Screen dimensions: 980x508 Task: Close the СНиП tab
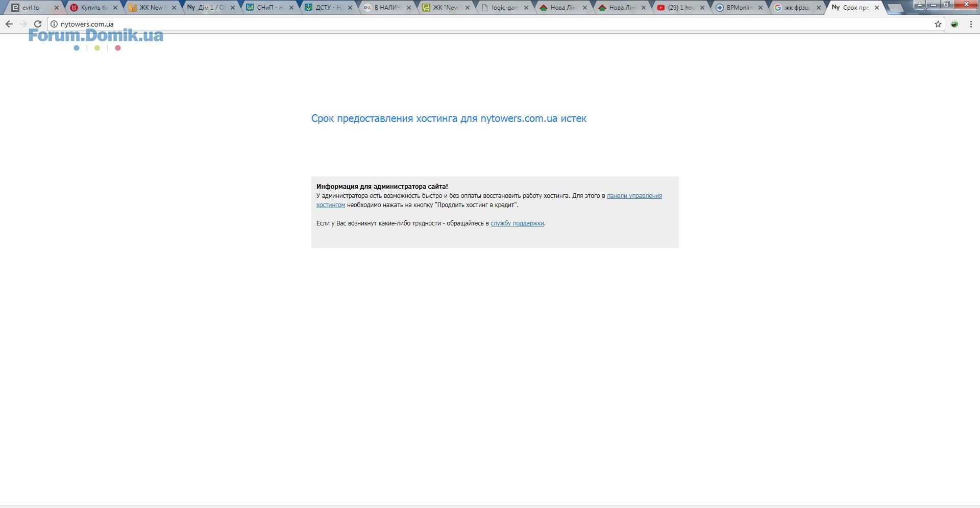tap(291, 8)
